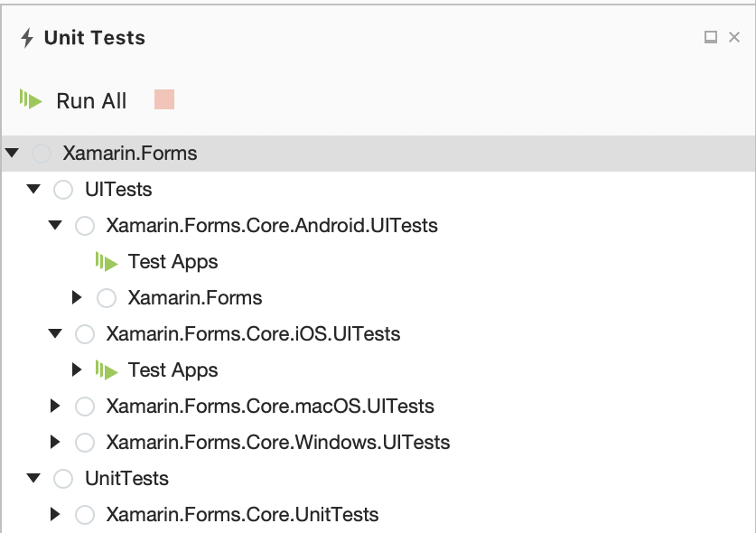Image resolution: width=756 pixels, height=533 pixels.
Task: Click status circle for Xamarin.Forms.Core.macOS.UITests
Action: pos(85,407)
